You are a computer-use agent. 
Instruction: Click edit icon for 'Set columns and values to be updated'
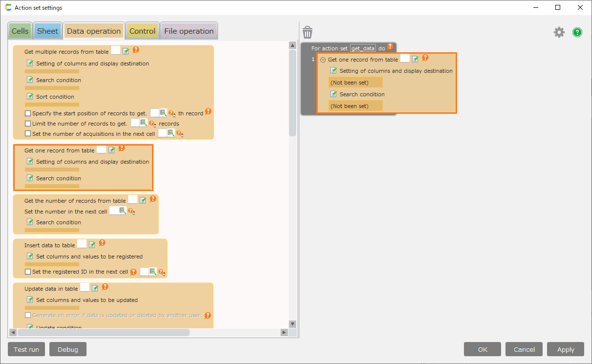click(30, 300)
